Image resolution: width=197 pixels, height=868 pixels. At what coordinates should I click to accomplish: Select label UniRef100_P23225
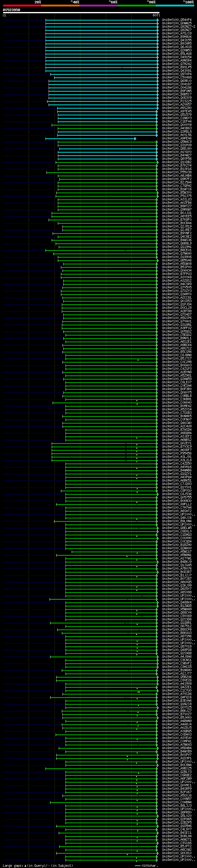click(x=177, y=101)
